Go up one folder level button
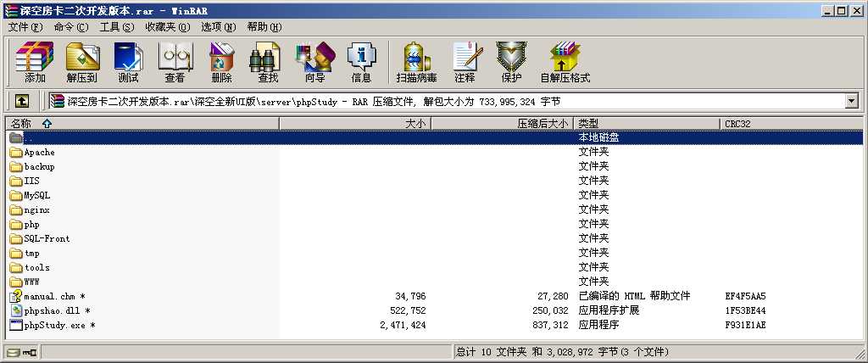 pyautogui.click(x=21, y=101)
